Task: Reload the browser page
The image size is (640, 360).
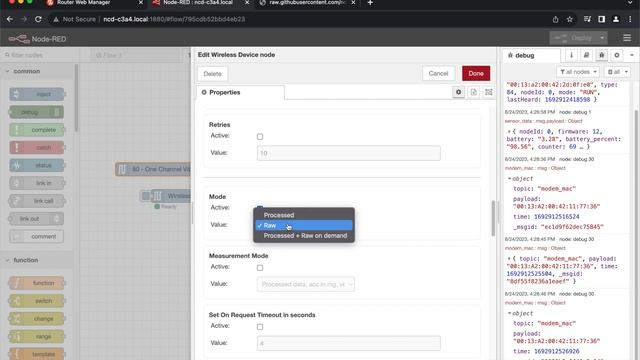Action: (38, 19)
